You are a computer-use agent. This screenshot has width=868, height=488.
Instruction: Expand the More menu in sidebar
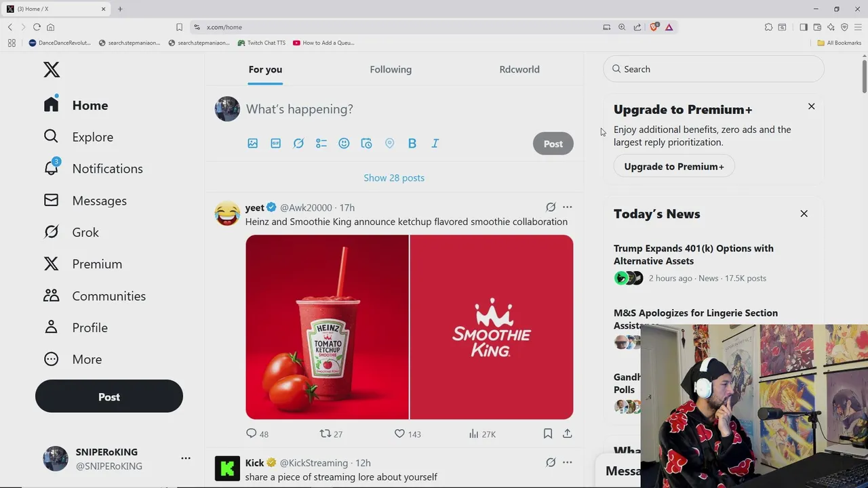coord(72,359)
